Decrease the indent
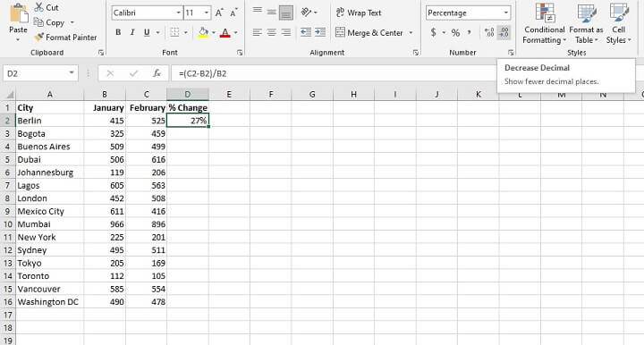 (306, 32)
